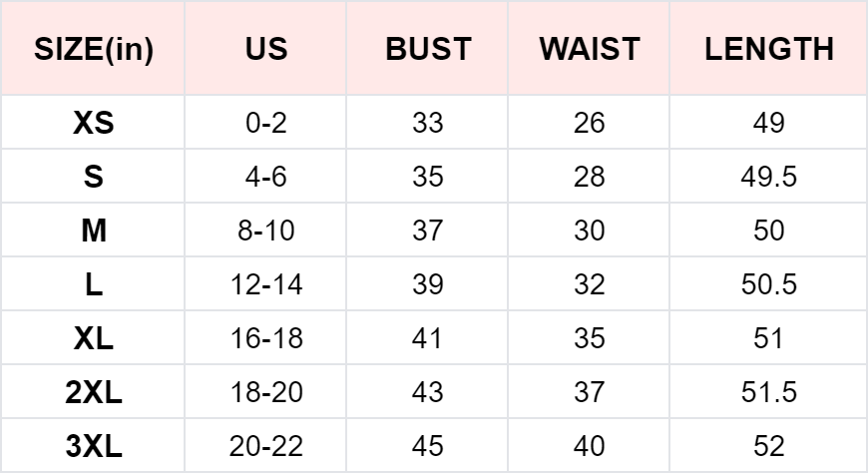Select the XS size row label
The image size is (868, 473).
(x=94, y=124)
